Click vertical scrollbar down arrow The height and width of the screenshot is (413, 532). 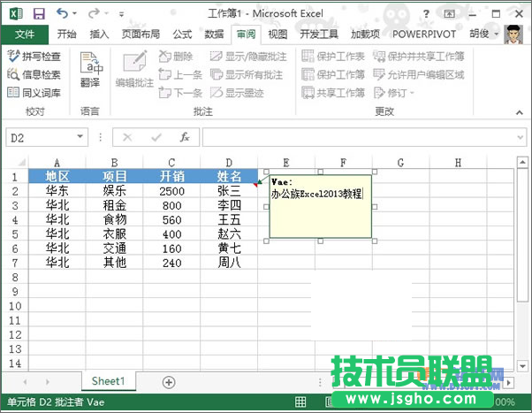click(x=522, y=366)
